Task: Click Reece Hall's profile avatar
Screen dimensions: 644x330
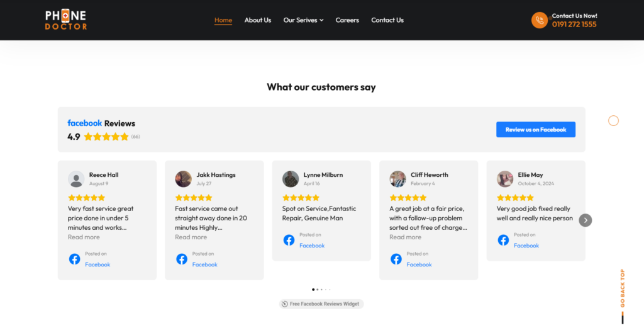Action: (76, 179)
